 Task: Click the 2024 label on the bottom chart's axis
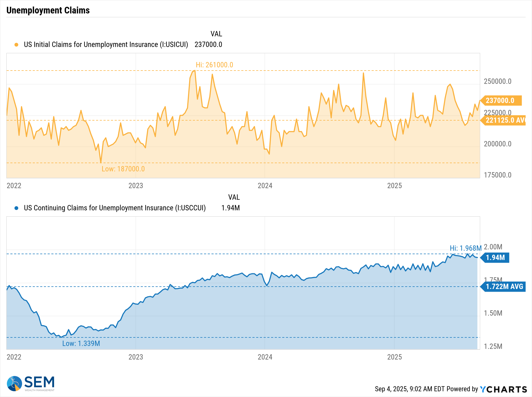coord(265,357)
